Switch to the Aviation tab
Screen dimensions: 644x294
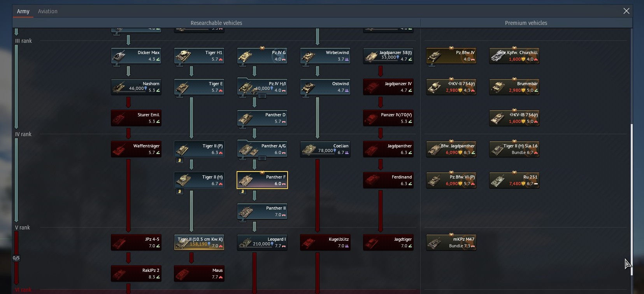point(47,11)
